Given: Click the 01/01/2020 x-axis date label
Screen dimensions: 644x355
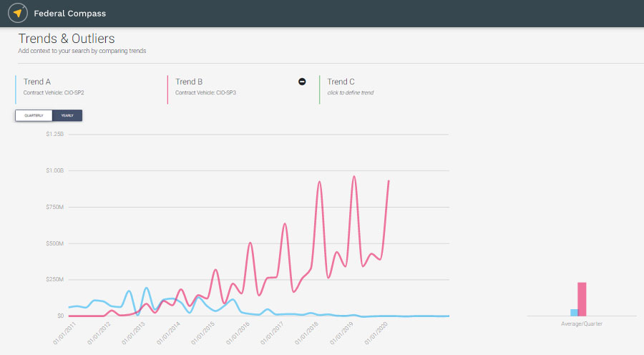Looking at the screenshot, I should tap(376, 332).
